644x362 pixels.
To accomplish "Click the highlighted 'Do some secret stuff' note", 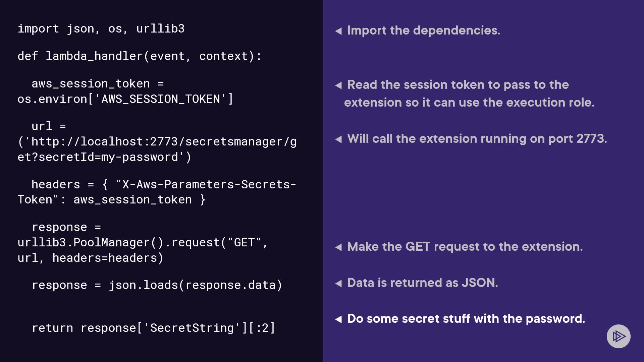I will (x=466, y=319).
